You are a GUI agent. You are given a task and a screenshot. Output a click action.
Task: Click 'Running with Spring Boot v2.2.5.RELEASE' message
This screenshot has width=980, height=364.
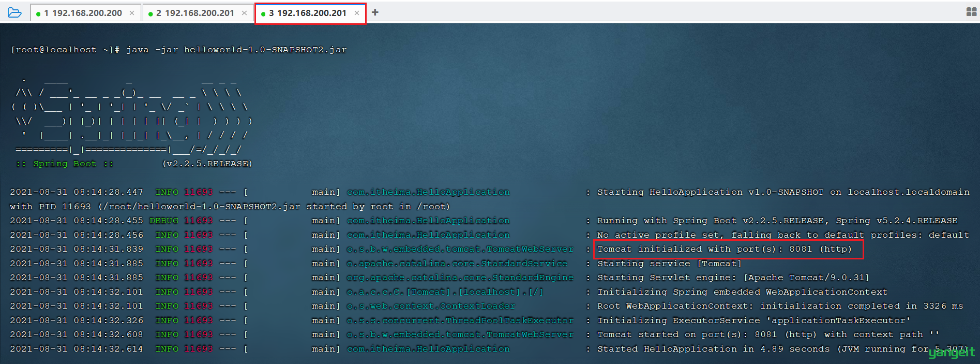pyautogui.click(x=777, y=221)
